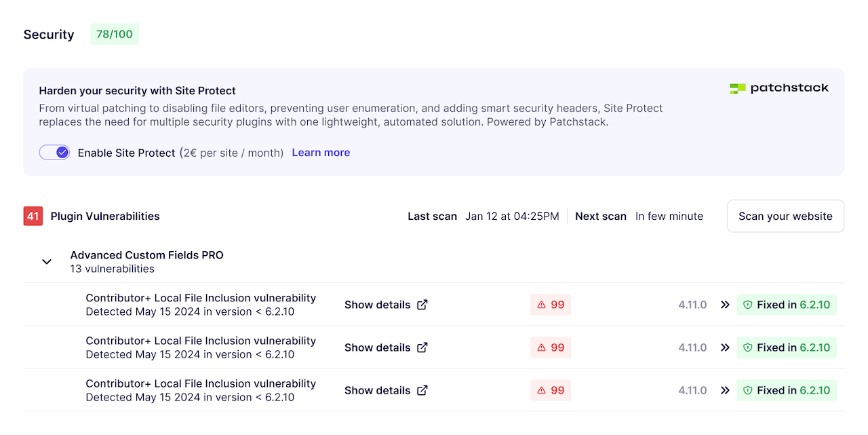The height and width of the screenshot is (435, 868).
Task: Click shield icon in first Fixed in 6.2.10 badge
Action: pyautogui.click(x=748, y=305)
